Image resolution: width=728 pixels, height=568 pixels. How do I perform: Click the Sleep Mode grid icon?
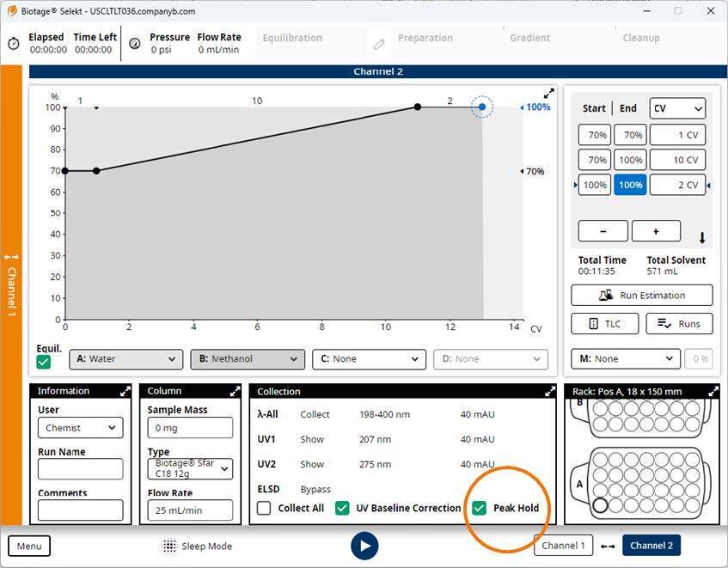click(170, 546)
